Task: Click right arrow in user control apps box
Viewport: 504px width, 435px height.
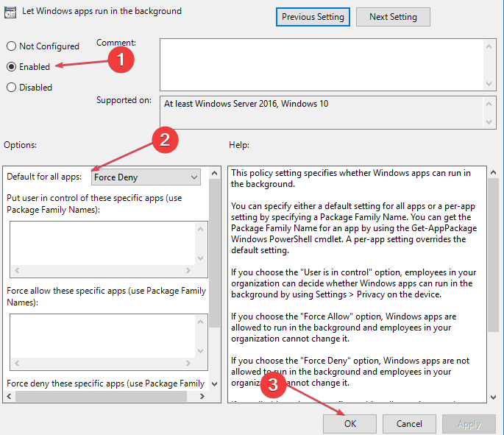Action: (x=188, y=270)
